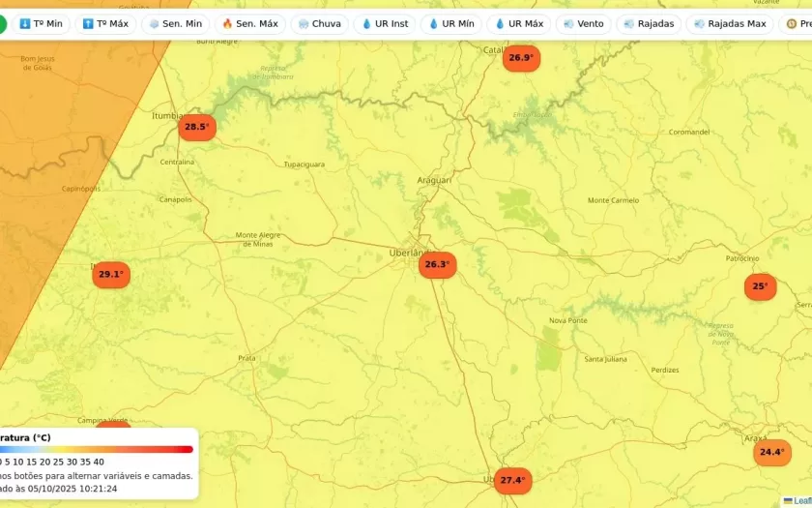Image resolution: width=812 pixels, height=508 pixels.
Task: Show the Sen. Min thermal sensation layer
Action: click(x=175, y=23)
